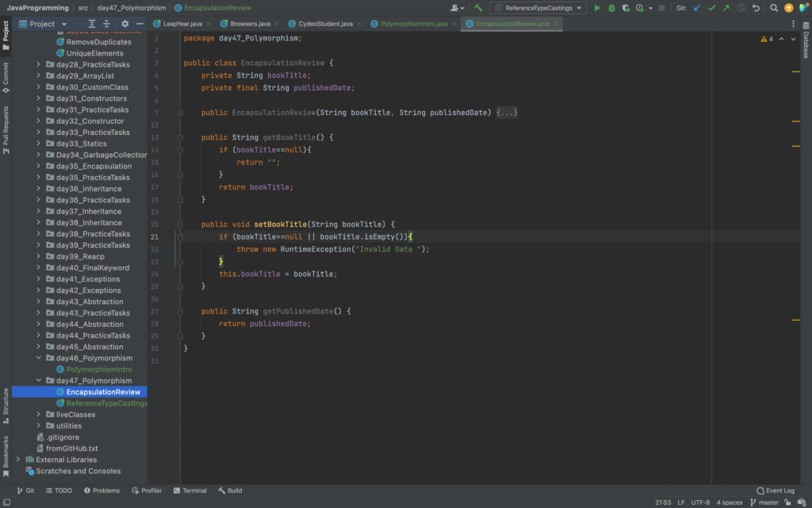812x508 pixels.
Task: Switch to the CydeoStudent.java tab
Action: [325, 24]
